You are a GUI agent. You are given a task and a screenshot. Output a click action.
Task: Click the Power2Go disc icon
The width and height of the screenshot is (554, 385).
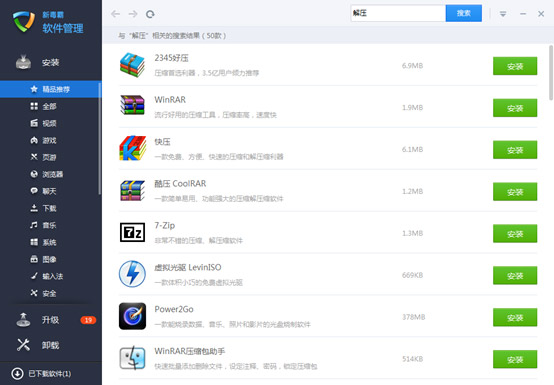point(132,316)
